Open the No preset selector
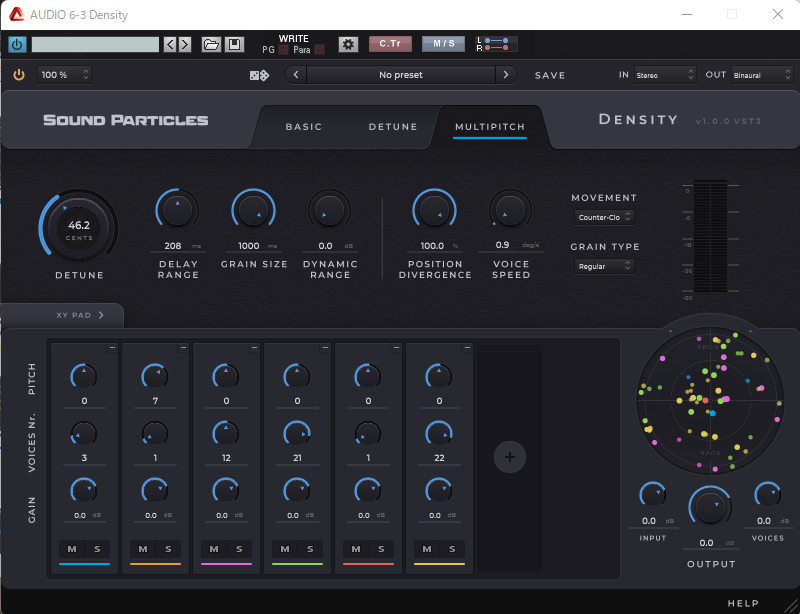 (x=401, y=75)
